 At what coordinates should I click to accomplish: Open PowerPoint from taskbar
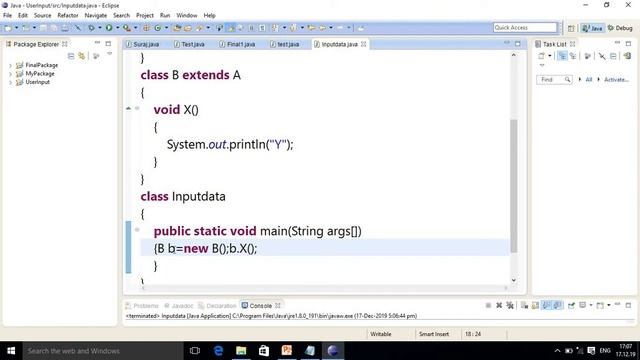pyautogui.click(x=287, y=351)
